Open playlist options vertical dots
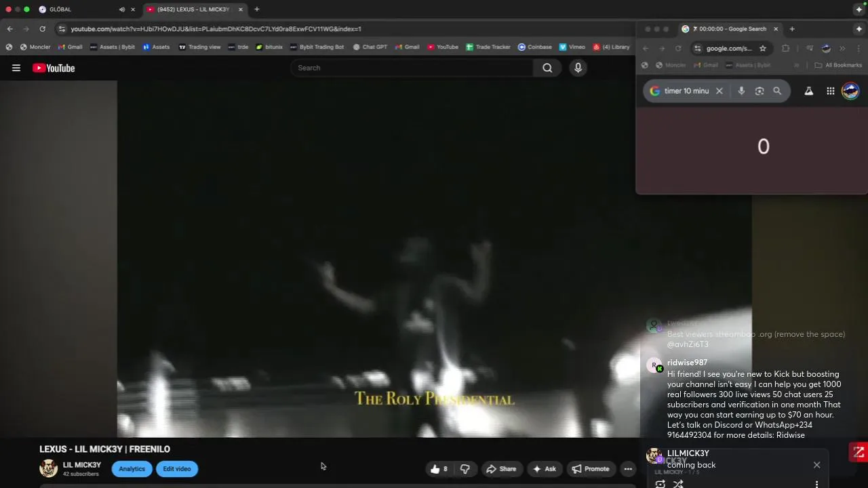868x488 pixels. 816,484
